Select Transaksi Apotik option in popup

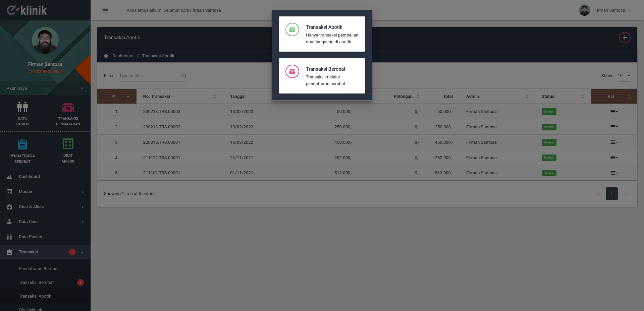click(322, 34)
